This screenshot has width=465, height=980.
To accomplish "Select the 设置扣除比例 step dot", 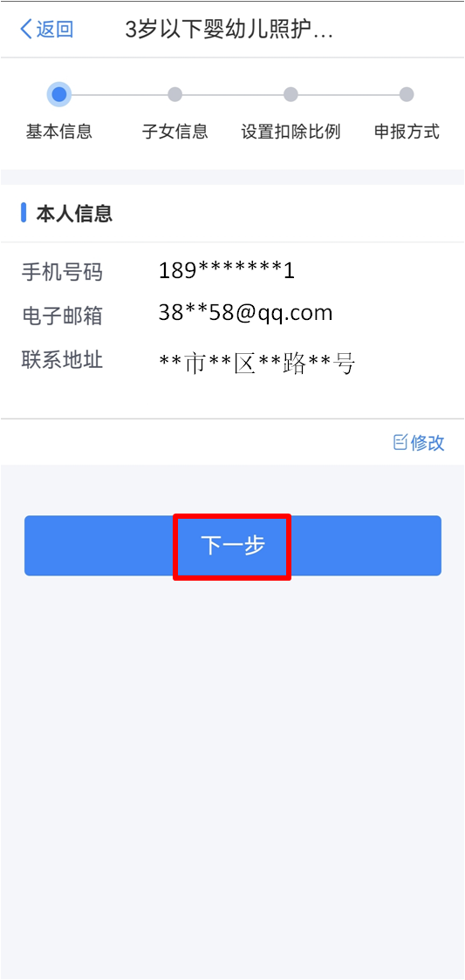I will [291, 95].
